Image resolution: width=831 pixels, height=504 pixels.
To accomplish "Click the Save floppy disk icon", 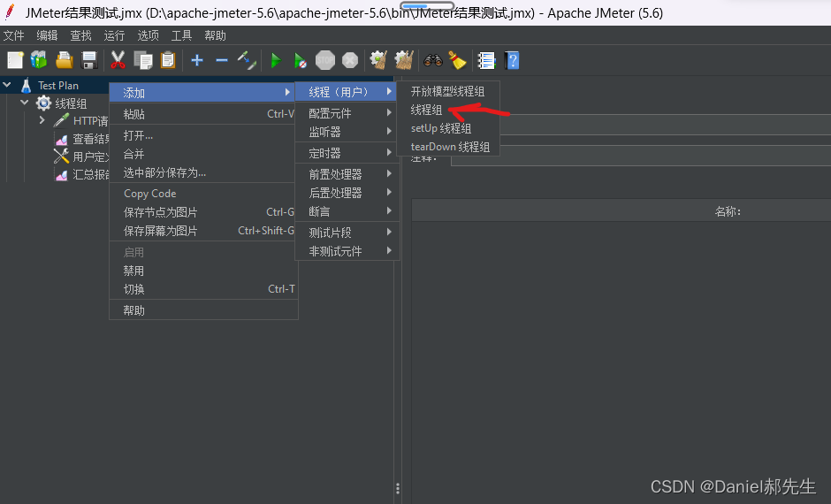I will (89, 60).
